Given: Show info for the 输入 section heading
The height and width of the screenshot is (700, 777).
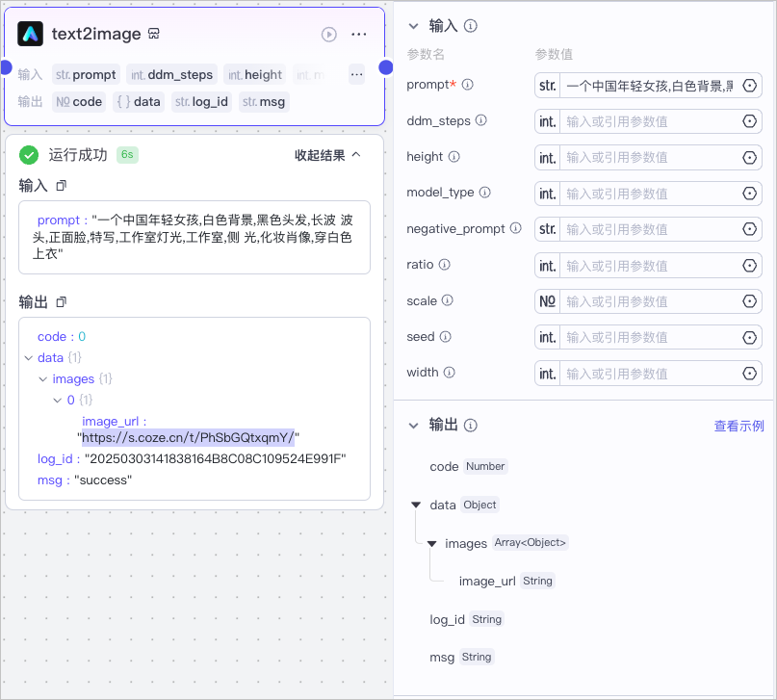Looking at the screenshot, I should [470, 26].
